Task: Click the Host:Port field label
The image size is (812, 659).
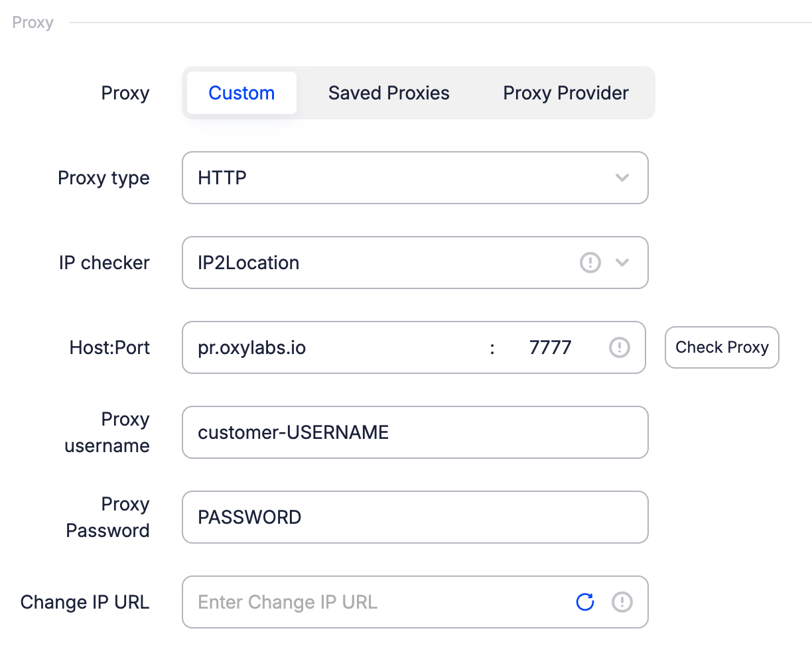Action: point(109,347)
